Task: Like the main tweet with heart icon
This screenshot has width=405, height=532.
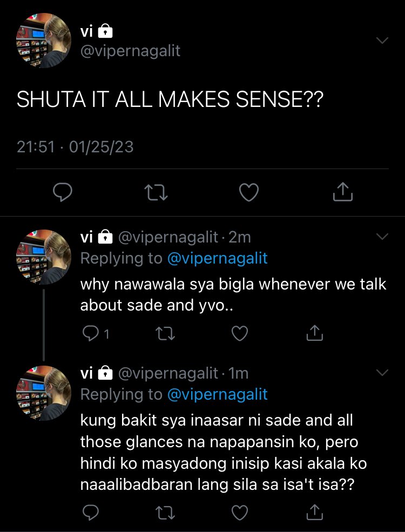Action: (249, 192)
